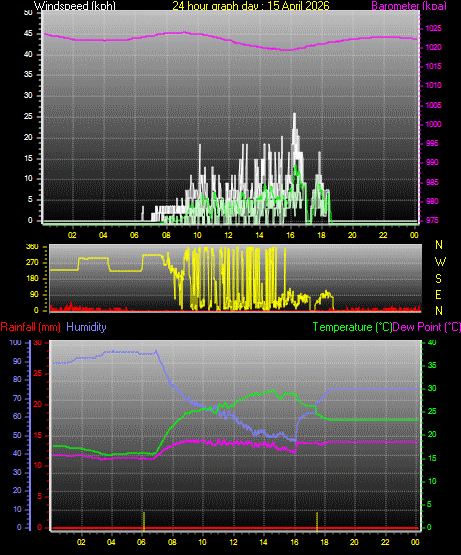Click the "W" compass label
461x555 pixels.
tap(440, 262)
